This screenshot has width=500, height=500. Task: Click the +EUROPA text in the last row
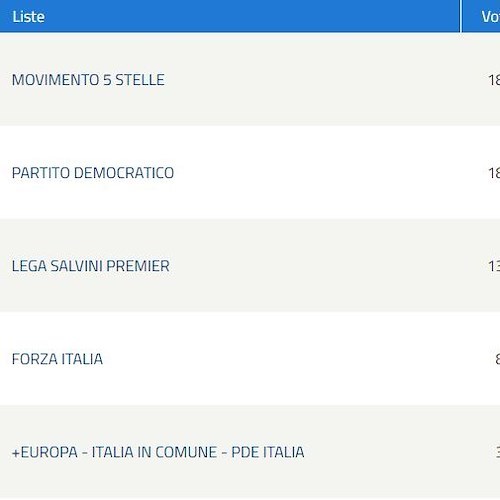tap(45, 452)
